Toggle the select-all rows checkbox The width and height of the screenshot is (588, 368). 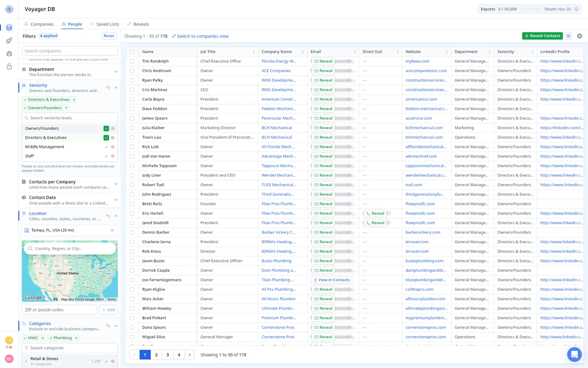132,52
